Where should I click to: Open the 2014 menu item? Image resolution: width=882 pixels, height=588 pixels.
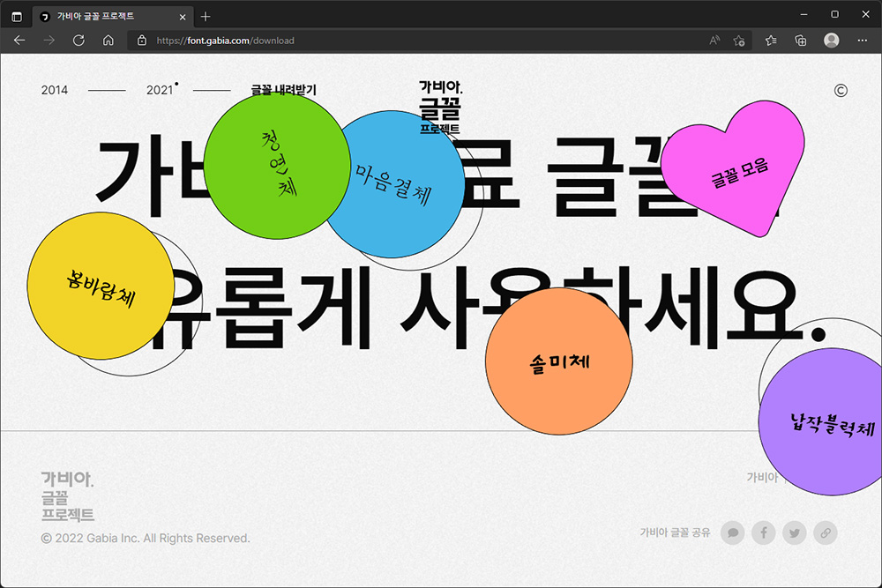(55, 90)
